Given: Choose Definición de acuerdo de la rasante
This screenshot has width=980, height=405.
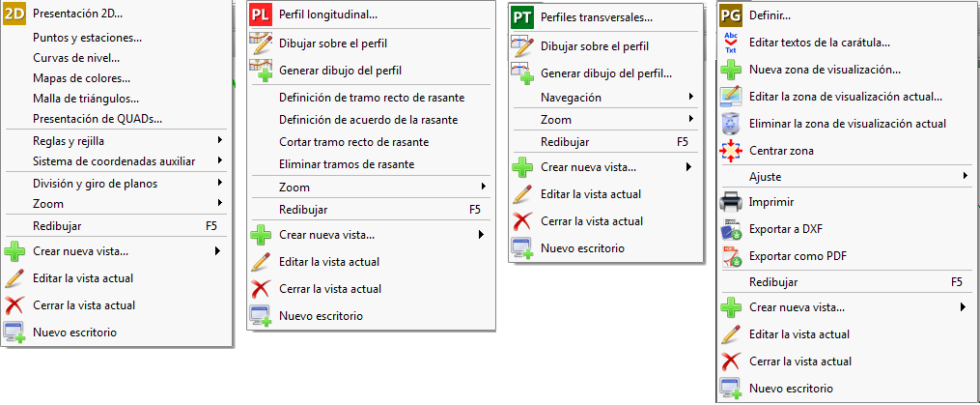Looking at the screenshot, I should [x=368, y=120].
